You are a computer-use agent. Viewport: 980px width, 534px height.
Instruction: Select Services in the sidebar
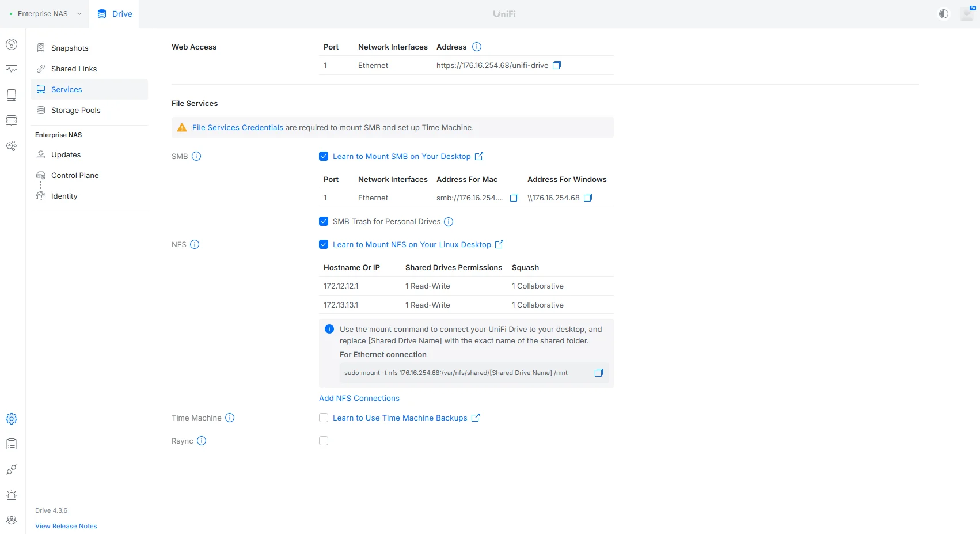(89, 89)
